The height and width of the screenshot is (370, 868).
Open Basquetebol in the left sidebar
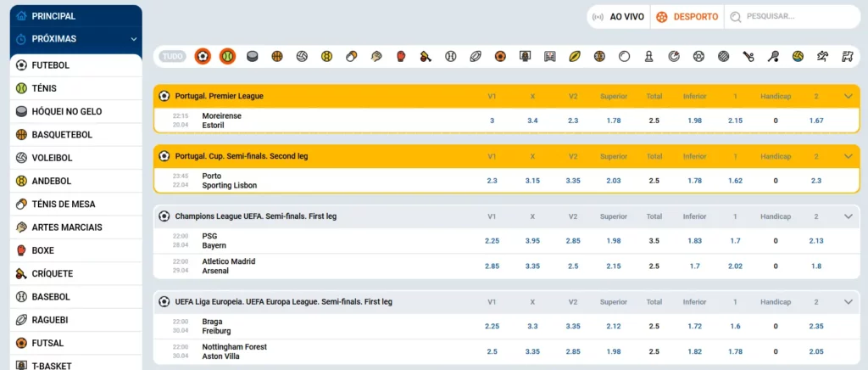pos(75,135)
